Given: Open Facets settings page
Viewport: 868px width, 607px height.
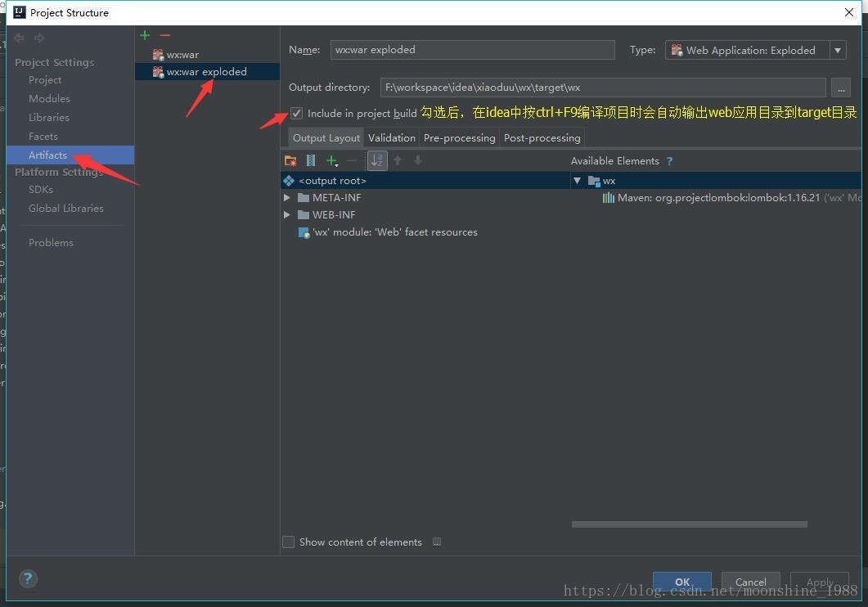Looking at the screenshot, I should [43, 137].
